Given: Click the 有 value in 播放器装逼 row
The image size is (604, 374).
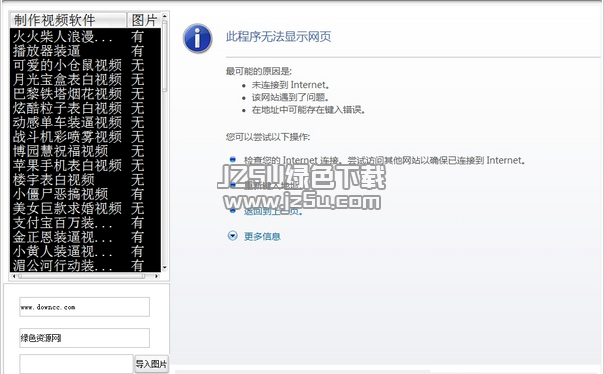Looking at the screenshot, I should point(137,50).
